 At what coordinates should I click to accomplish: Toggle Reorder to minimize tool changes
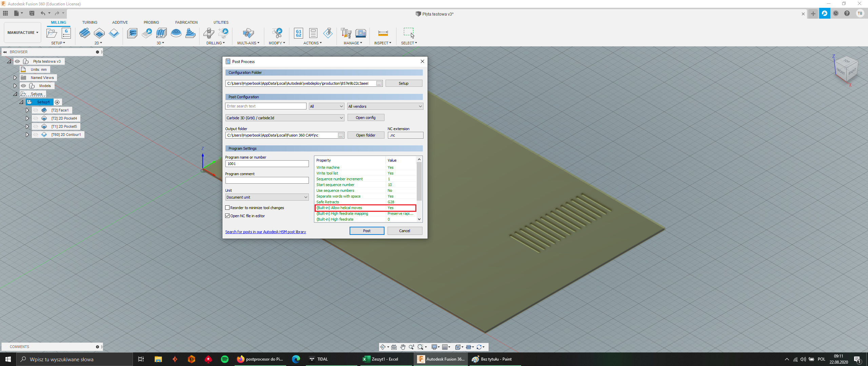point(228,207)
